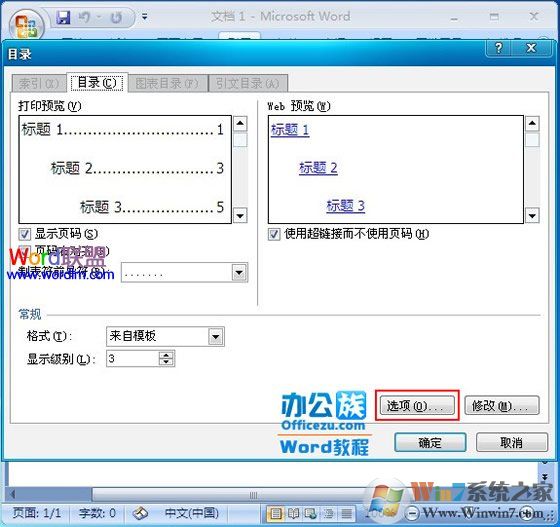Screen dimensions: 560x527
Task: Click the Save icon in quick access toolbar
Action: [x=63, y=17]
